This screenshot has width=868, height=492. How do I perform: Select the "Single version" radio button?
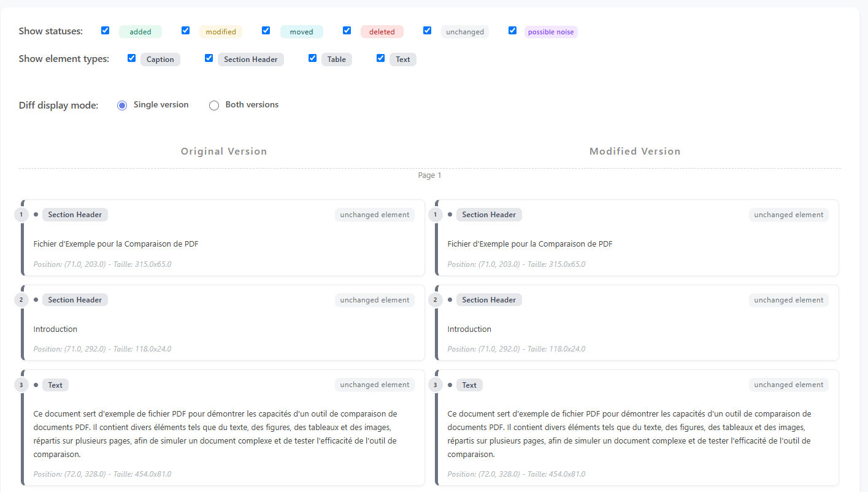122,105
